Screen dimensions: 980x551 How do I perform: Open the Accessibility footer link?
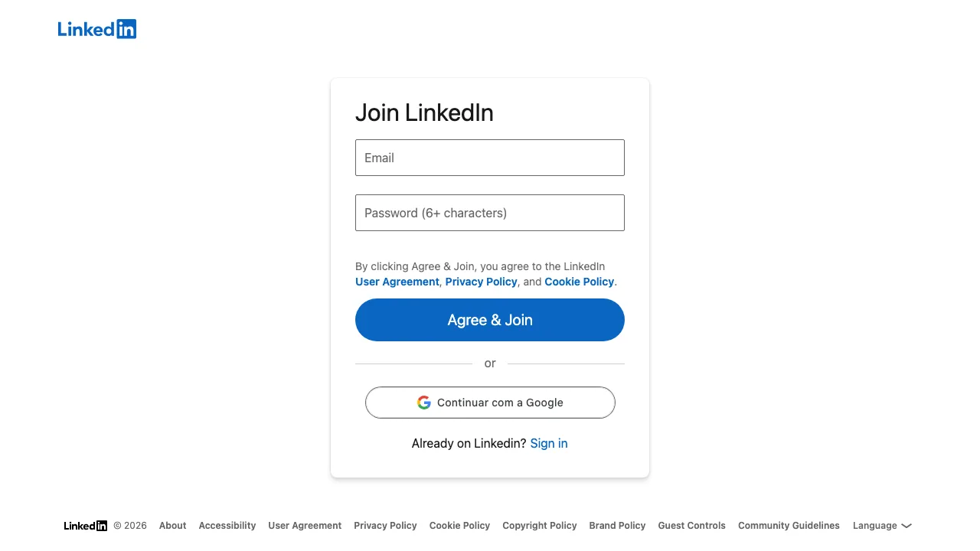point(227,526)
